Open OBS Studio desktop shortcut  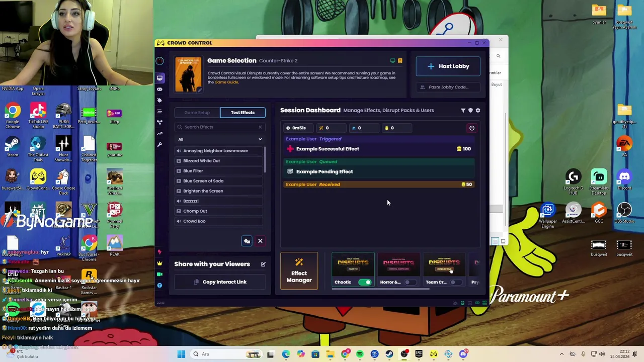[624, 213]
